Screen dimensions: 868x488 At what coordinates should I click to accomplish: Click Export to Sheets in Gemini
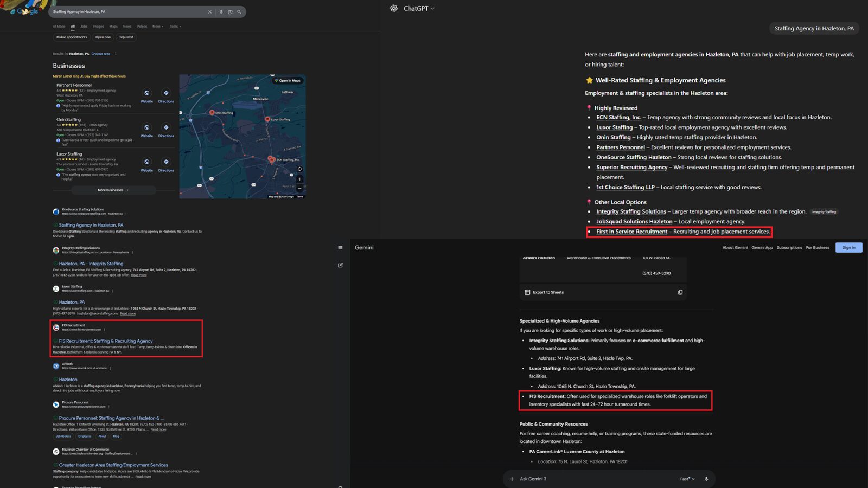[544, 292]
